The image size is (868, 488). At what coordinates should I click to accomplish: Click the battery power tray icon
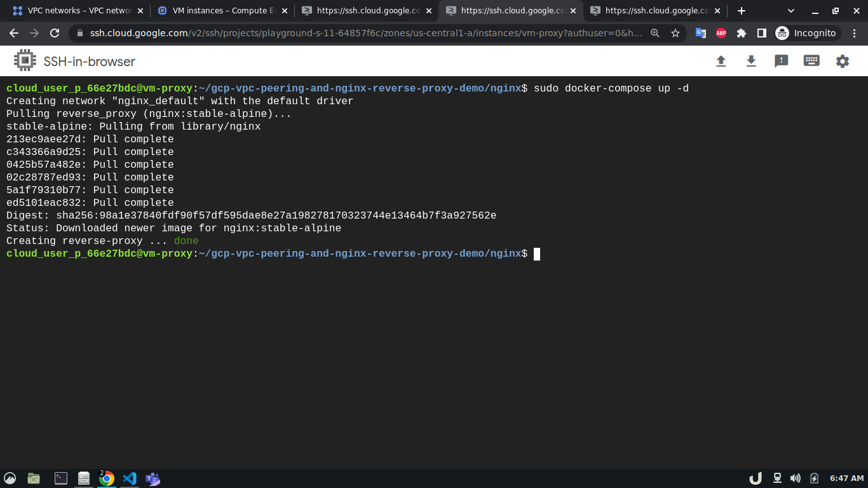click(814, 478)
